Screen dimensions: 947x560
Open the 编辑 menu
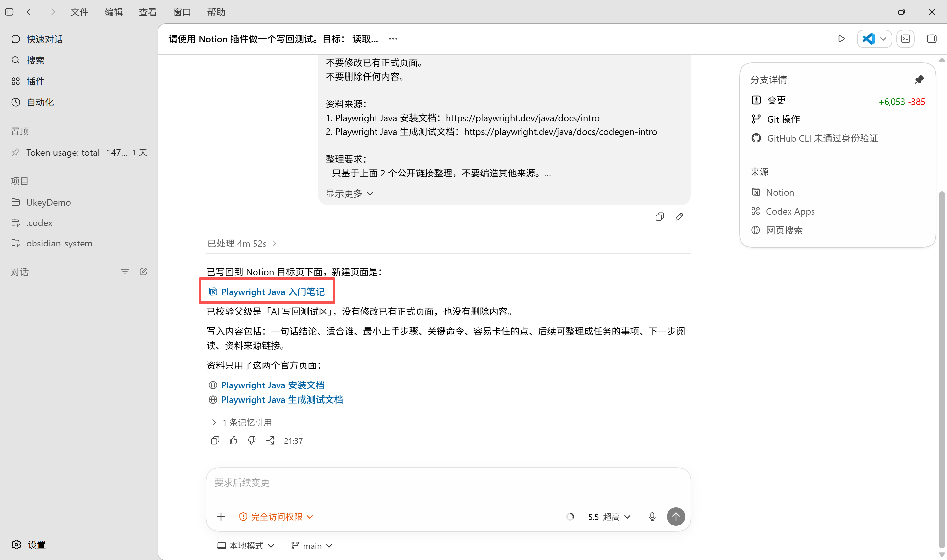click(x=114, y=12)
